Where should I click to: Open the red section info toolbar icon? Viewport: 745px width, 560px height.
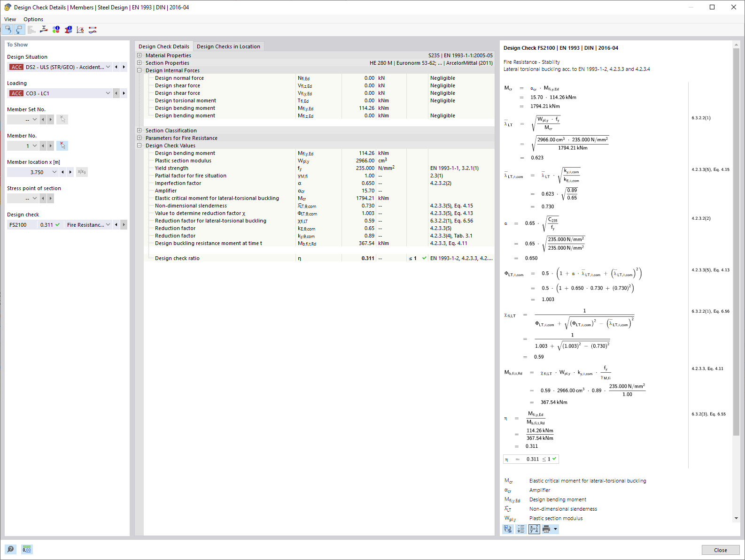[68, 30]
